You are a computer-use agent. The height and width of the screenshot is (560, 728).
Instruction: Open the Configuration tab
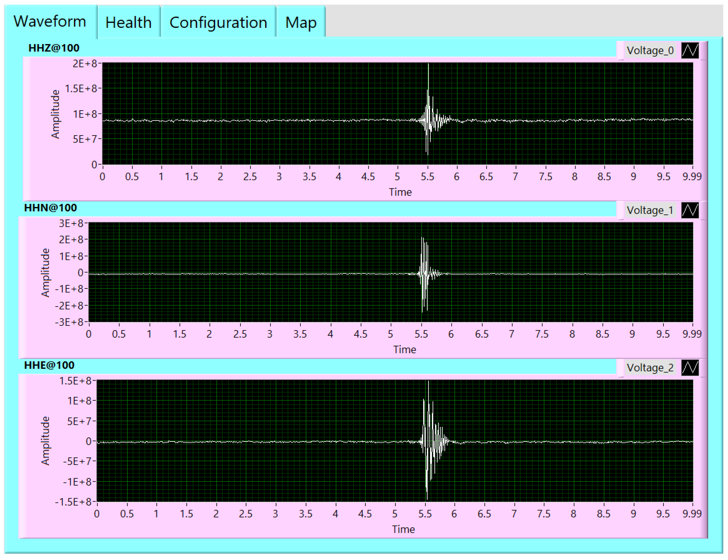coord(218,23)
